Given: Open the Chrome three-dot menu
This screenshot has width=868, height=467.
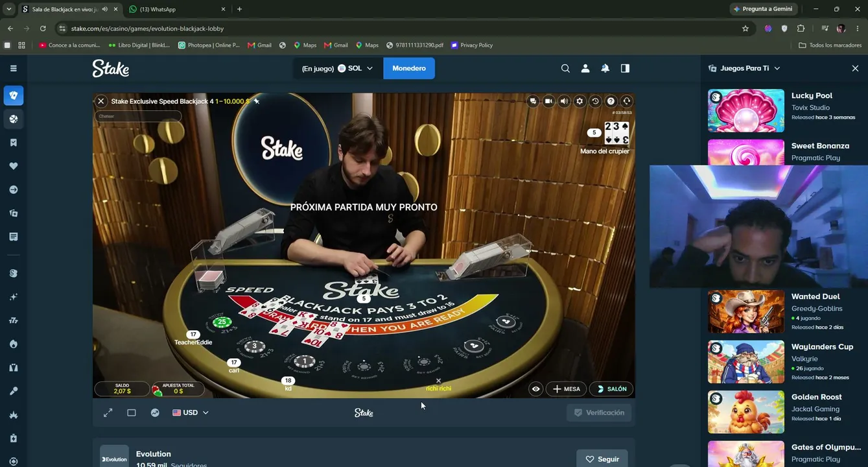Looking at the screenshot, I should [858, 29].
